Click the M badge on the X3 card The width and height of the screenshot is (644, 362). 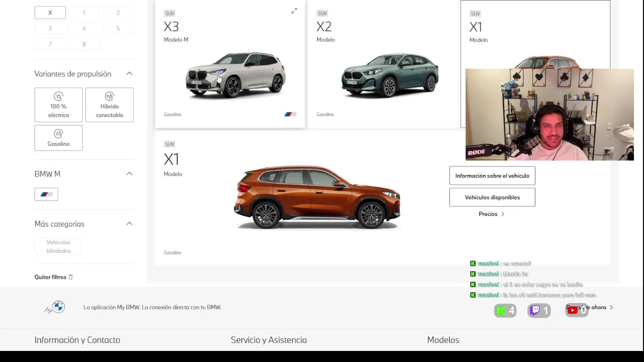290,114
